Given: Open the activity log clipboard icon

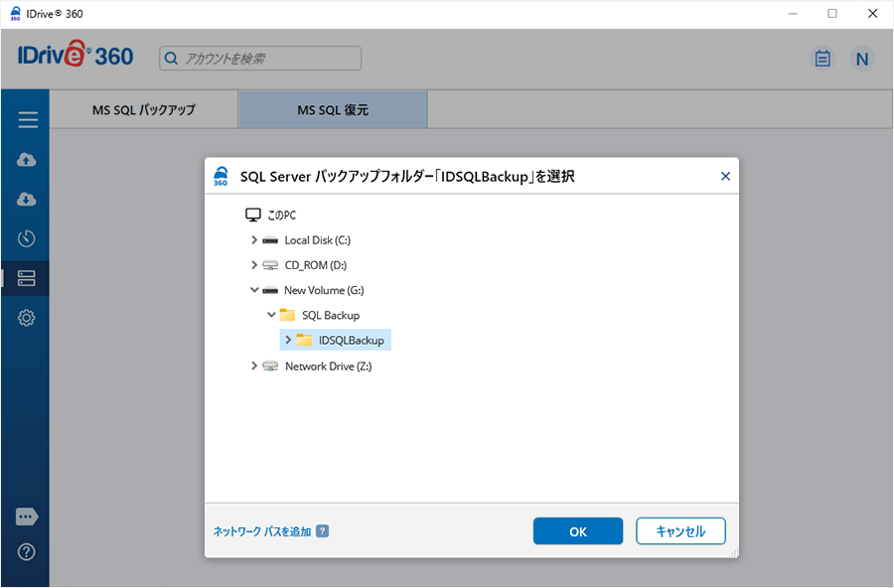Looking at the screenshot, I should [x=822, y=59].
